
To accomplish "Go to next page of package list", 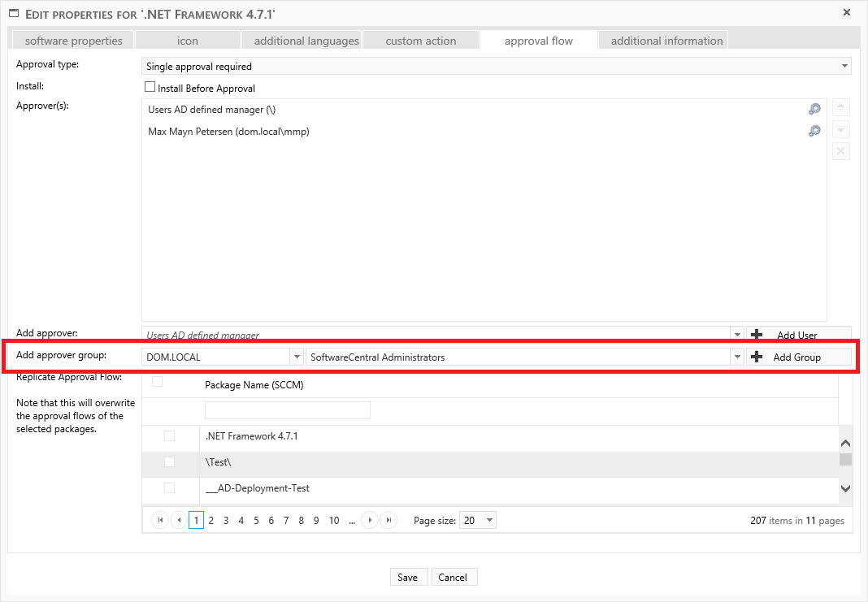I will point(370,520).
